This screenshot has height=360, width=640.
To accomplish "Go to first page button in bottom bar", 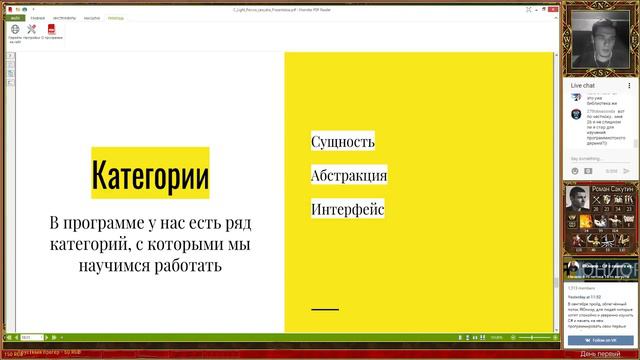I will click(9, 338).
